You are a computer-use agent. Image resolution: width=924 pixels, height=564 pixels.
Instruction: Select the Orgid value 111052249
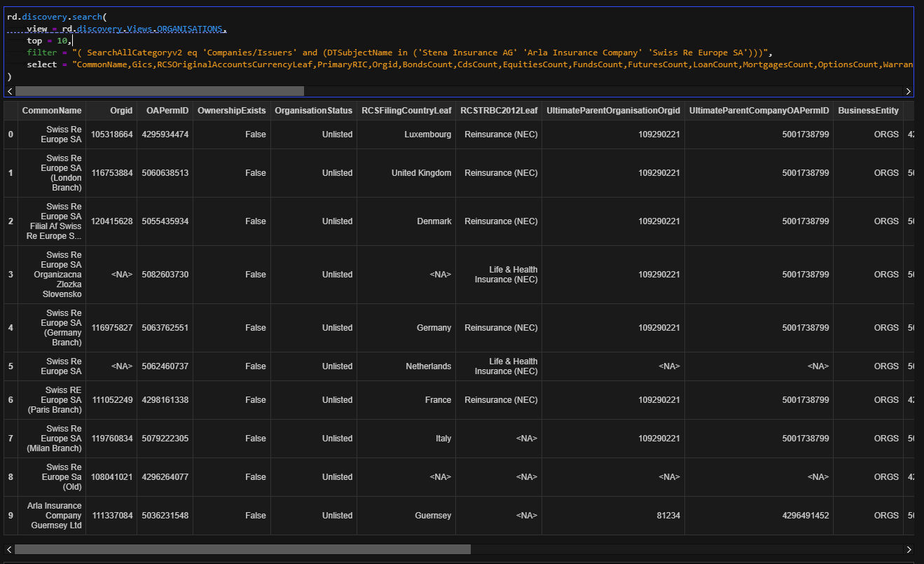[112, 400]
